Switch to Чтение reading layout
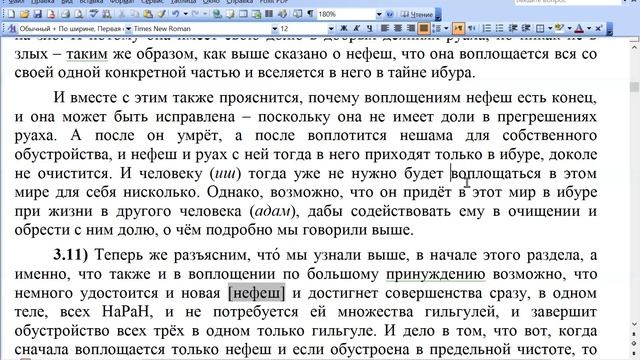The image size is (640, 360). [416, 14]
